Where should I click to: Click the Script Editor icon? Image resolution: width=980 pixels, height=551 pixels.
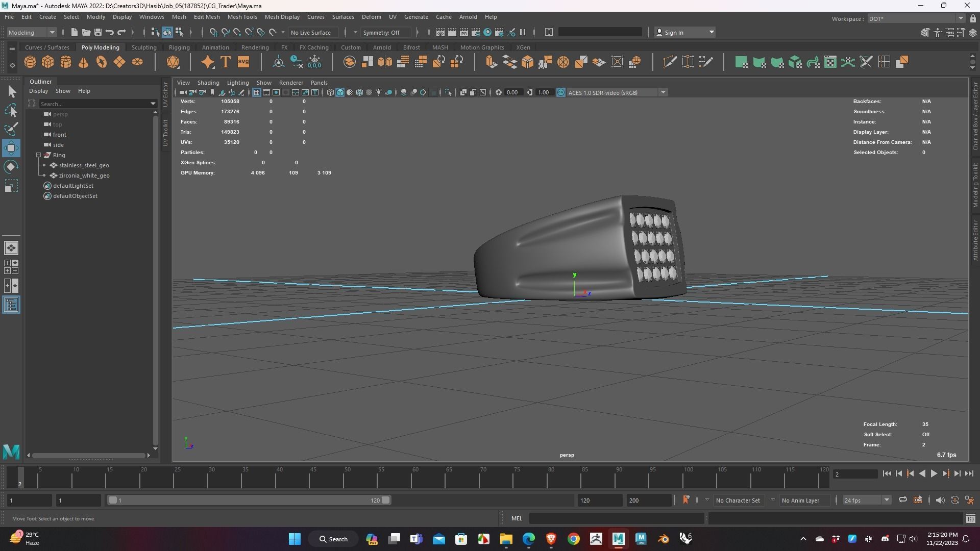[971, 518]
